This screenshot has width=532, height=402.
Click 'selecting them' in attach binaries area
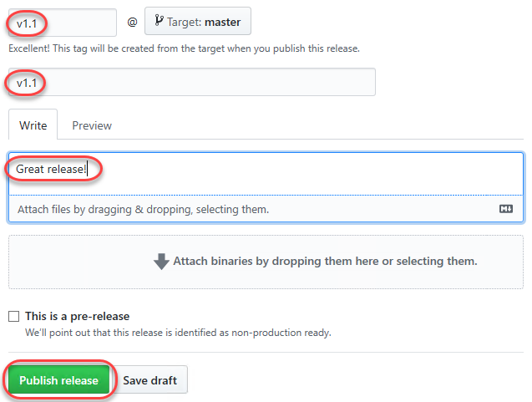pyautogui.click(x=437, y=261)
